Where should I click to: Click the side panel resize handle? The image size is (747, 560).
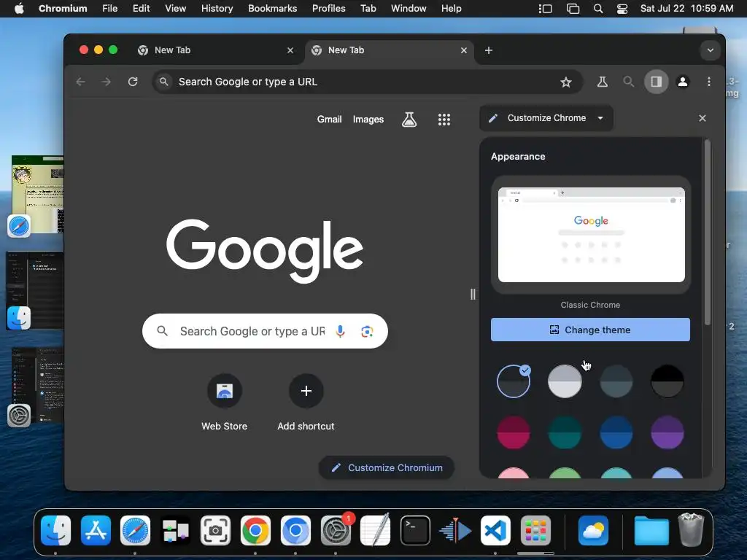(473, 295)
